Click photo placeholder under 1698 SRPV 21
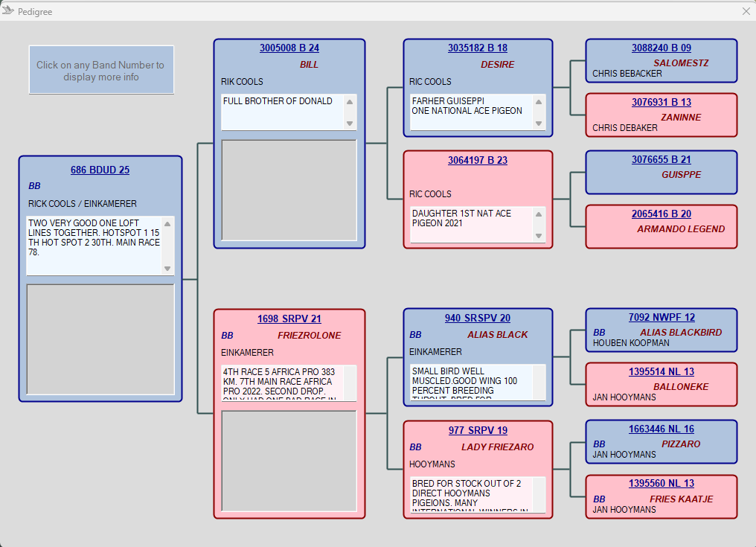 tap(289, 461)
